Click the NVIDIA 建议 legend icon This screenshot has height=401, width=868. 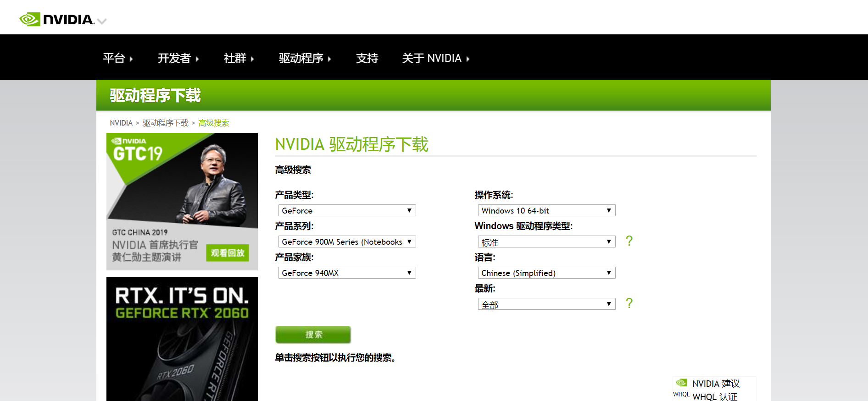(681, 383)
